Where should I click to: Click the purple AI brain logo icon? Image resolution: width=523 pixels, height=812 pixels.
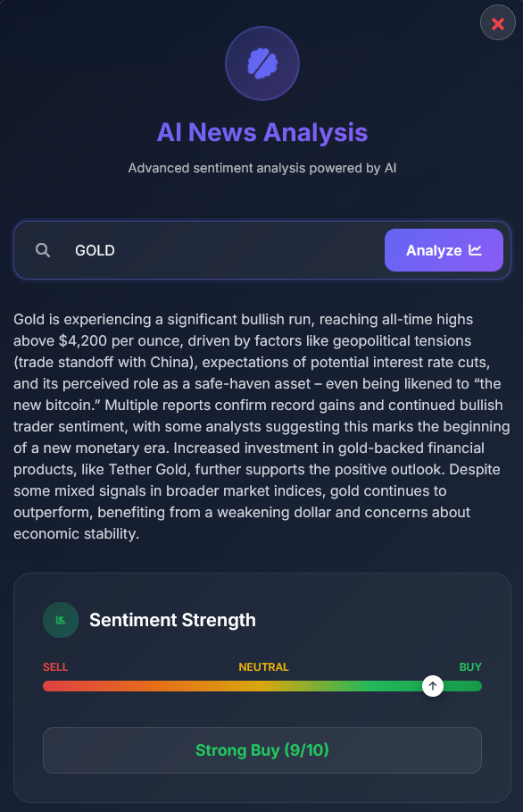pyautogui.click(x=261, y=63)
